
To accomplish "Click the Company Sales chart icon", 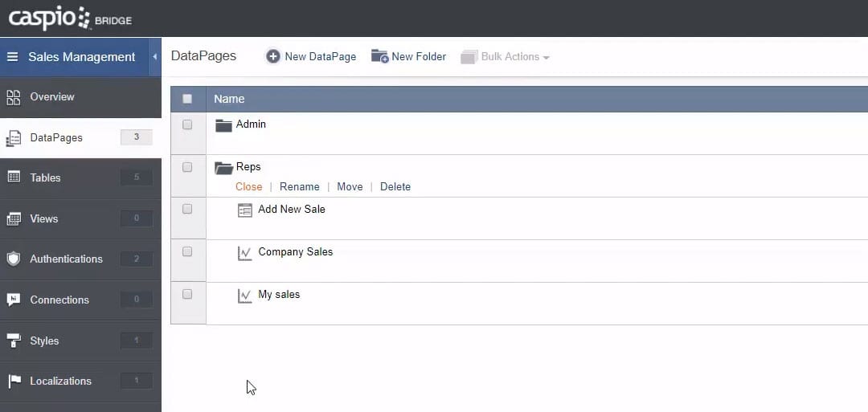I will [x=245, y=253].
